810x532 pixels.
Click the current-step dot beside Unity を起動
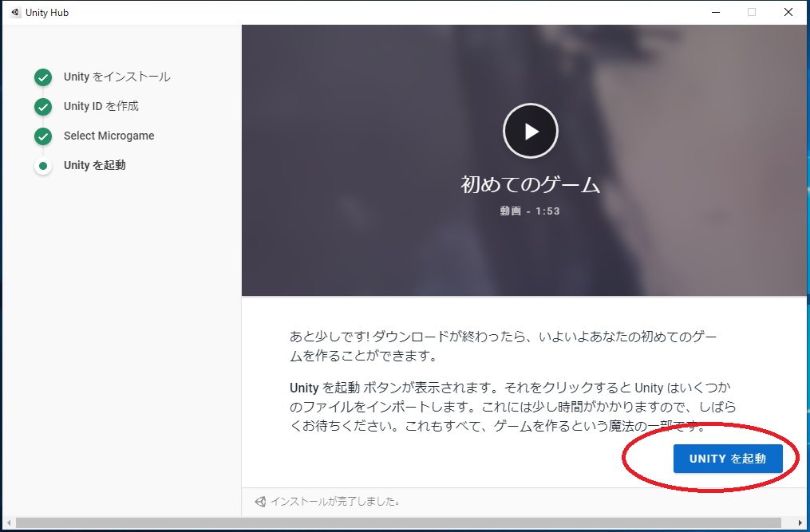coord(43,166)
